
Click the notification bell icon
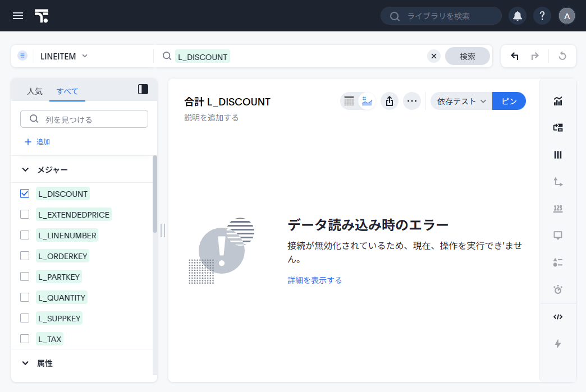517,16
